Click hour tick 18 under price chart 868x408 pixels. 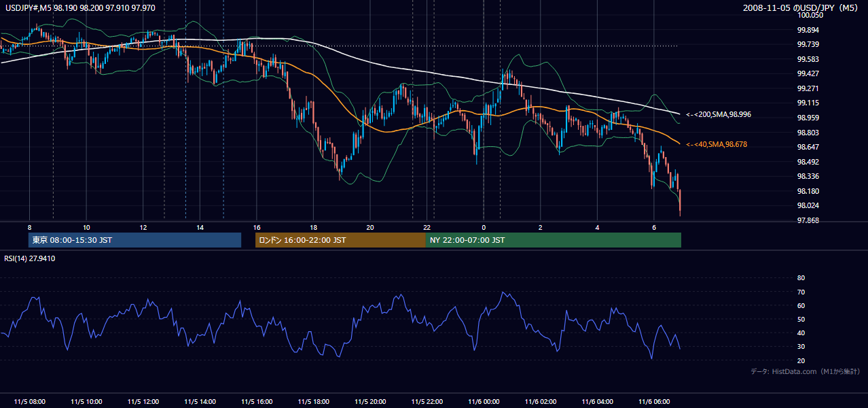(314, 227)
